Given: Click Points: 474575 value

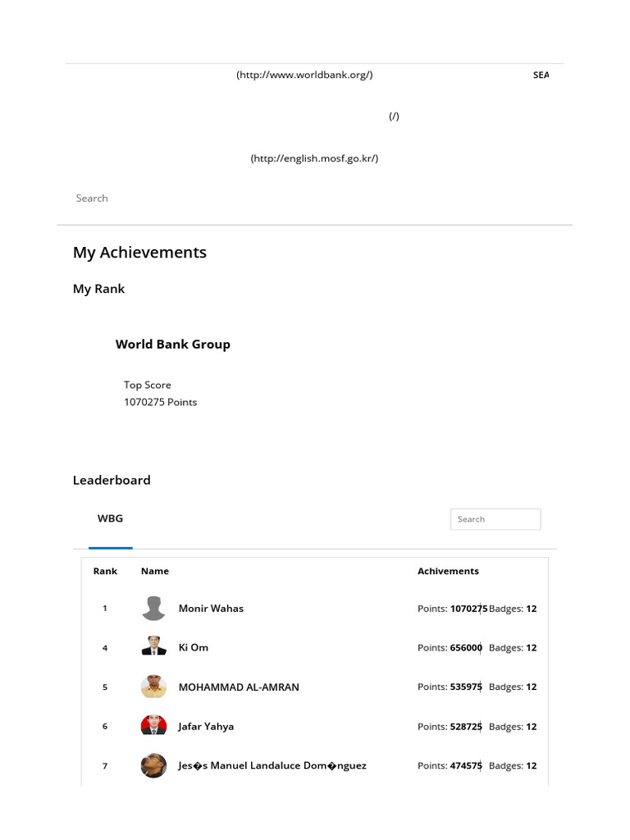Looking at the screenshot, I should [x=450, y=765].
